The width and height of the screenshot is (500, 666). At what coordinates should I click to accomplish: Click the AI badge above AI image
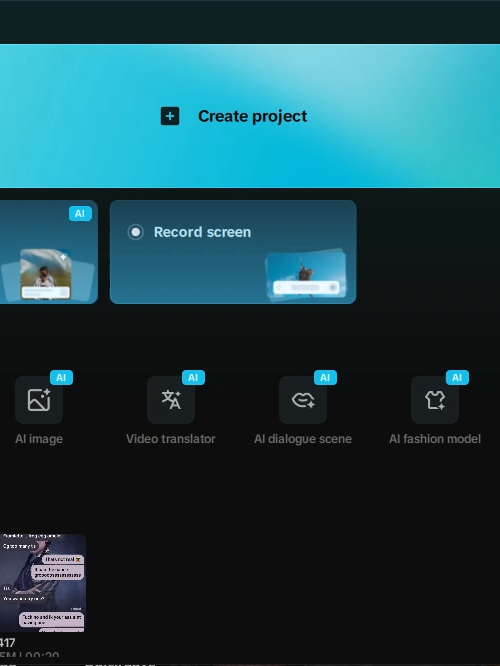62,377
